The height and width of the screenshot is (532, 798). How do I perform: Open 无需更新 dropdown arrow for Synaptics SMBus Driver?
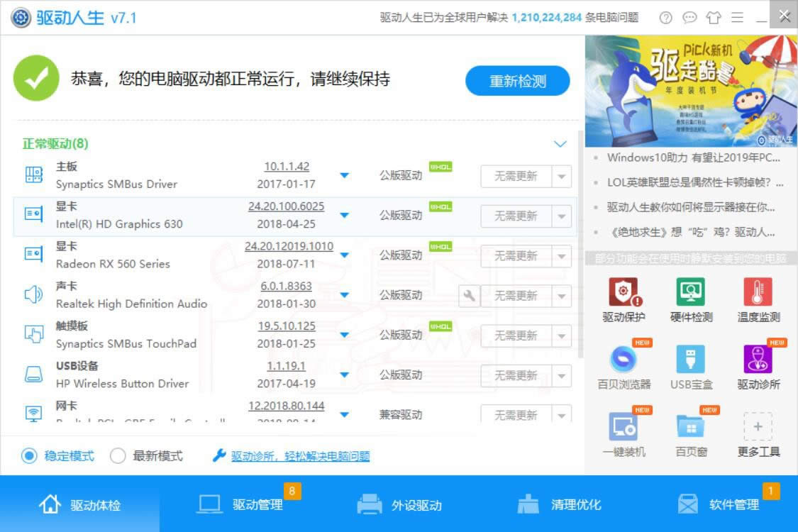coord(561,177)
